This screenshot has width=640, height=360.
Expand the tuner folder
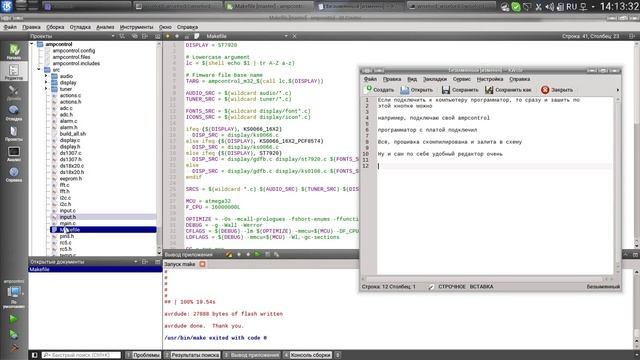(x=46, y=89)
